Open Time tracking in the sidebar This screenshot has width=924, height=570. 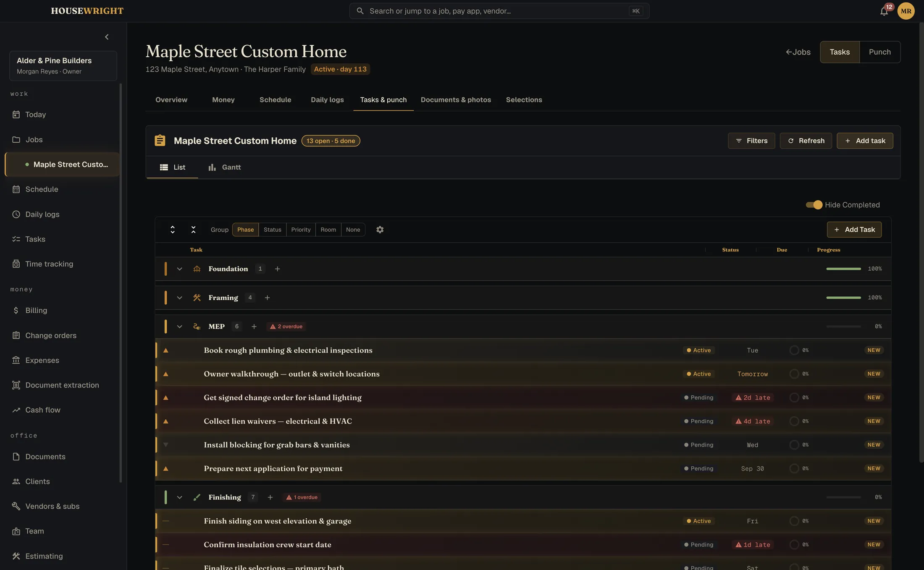[62, 264]
